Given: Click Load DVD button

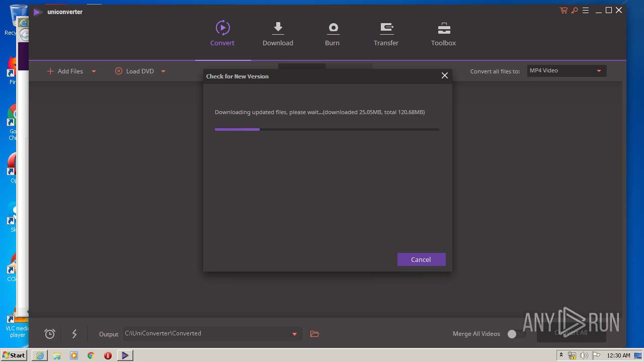Looking at the screenshot, I should pos(134,71).
